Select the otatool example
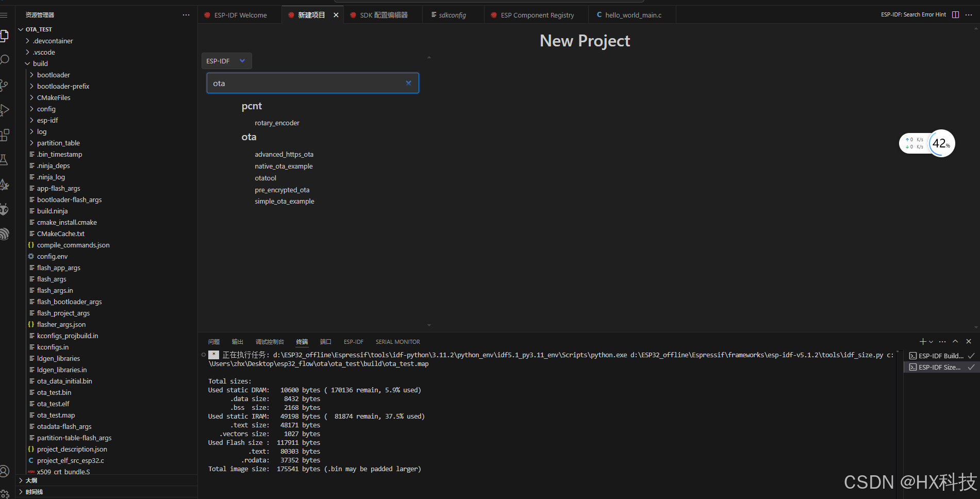 click(x=265, y=178)
